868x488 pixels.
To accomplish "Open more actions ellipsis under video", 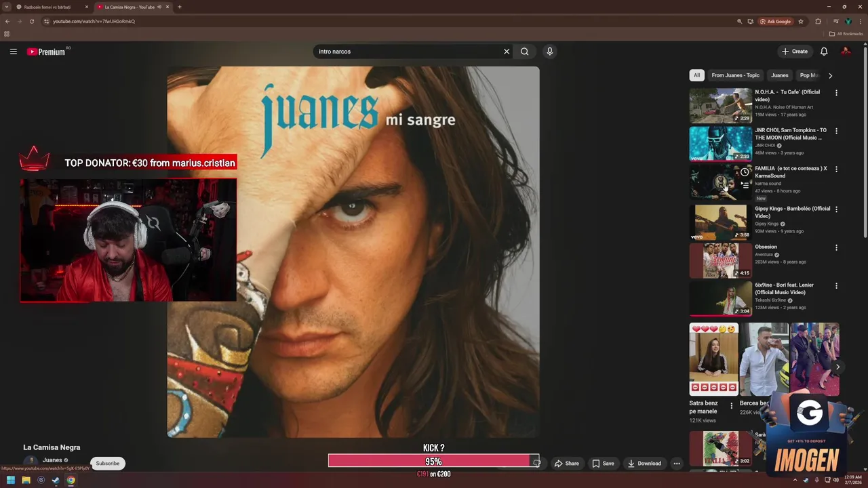I will (676, 464).
